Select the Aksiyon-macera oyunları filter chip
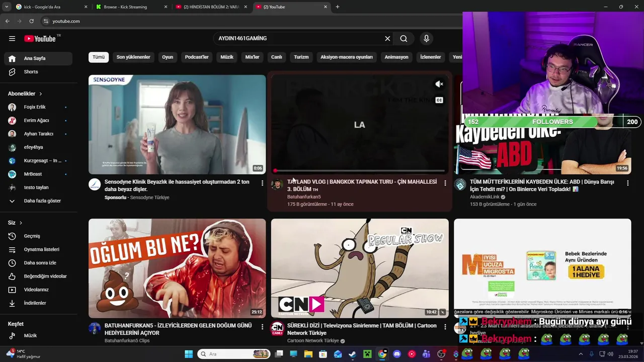644x362 pixels. (347, 57)
